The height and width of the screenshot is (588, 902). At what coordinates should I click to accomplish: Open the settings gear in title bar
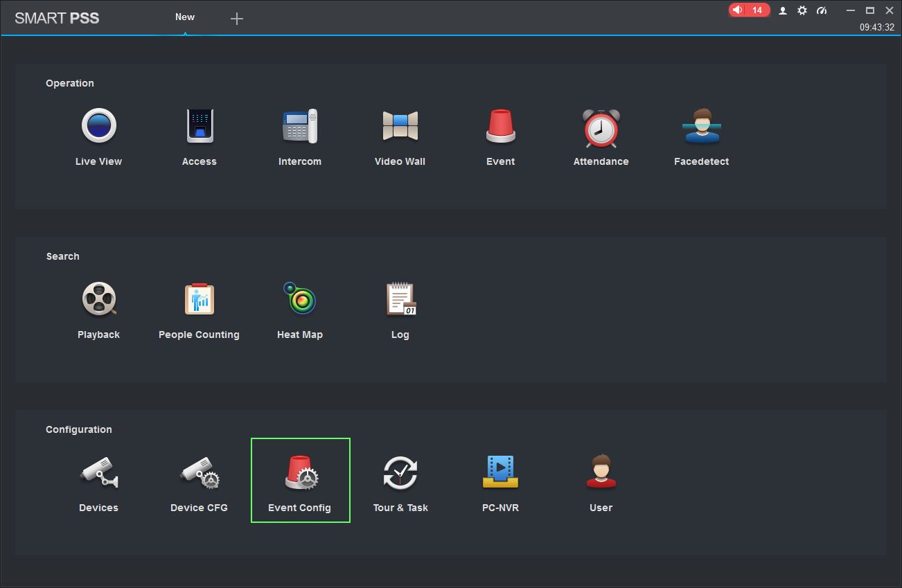pos(802,10)
